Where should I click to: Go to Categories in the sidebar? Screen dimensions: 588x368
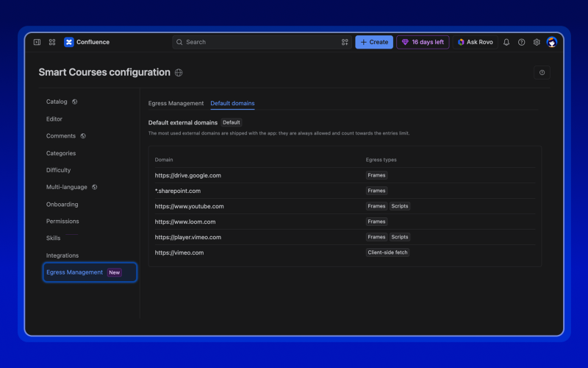(61, 153)
